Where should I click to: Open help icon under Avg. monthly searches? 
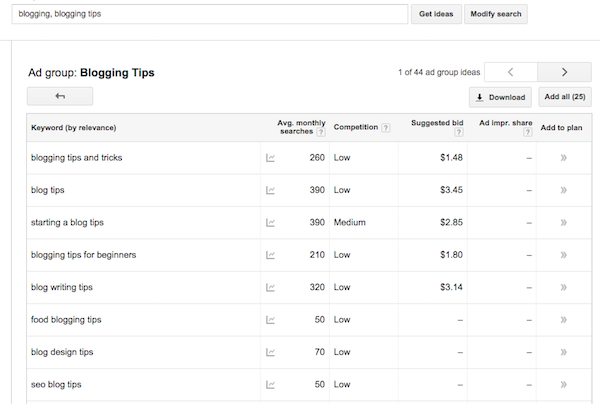(321, 133)
